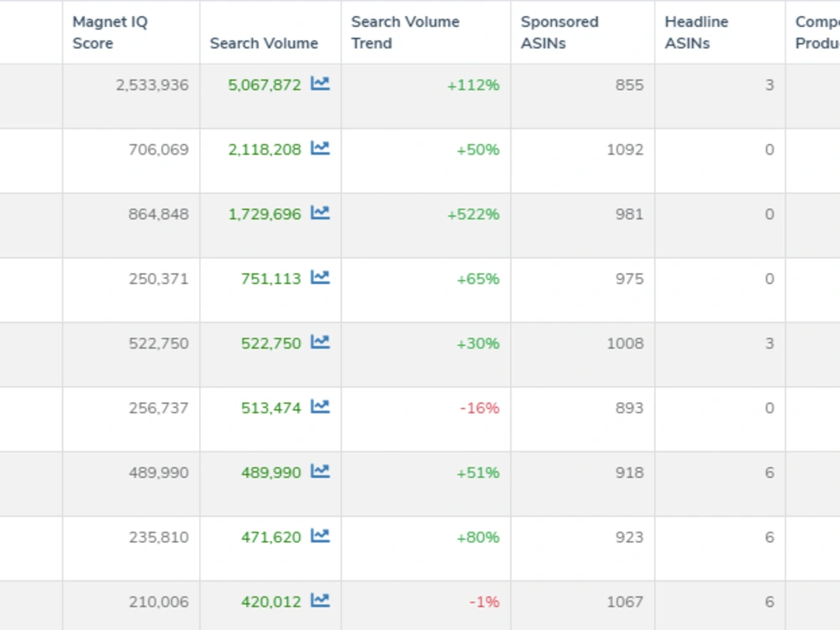This screenshot has height=630, width=840.
Task: Click the +80% trend value
Action: 478,538
